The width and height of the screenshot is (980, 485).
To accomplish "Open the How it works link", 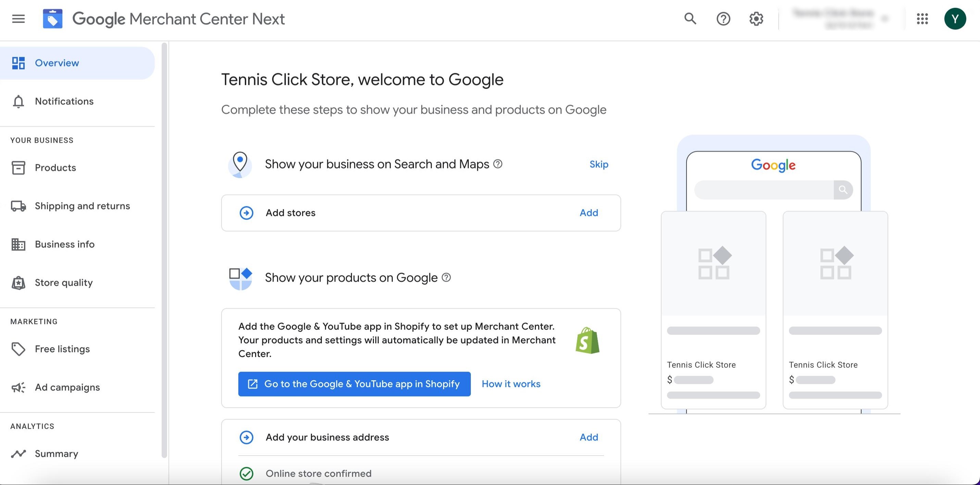I will (511, 384).
